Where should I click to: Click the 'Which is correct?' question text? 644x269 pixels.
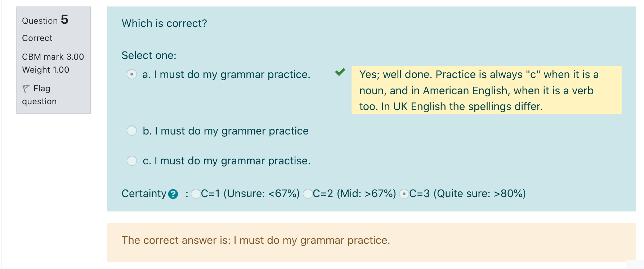click(165, 23)
